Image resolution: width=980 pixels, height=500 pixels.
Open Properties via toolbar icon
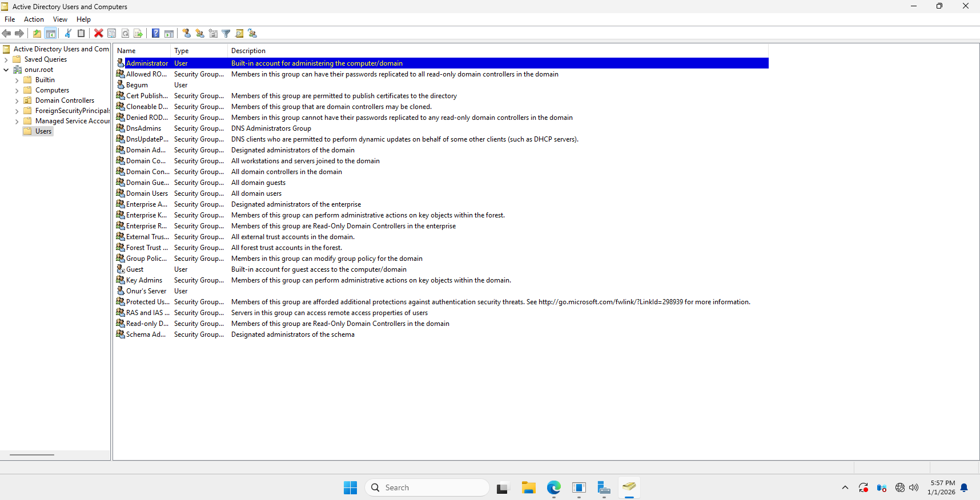[x=112, y=34]
